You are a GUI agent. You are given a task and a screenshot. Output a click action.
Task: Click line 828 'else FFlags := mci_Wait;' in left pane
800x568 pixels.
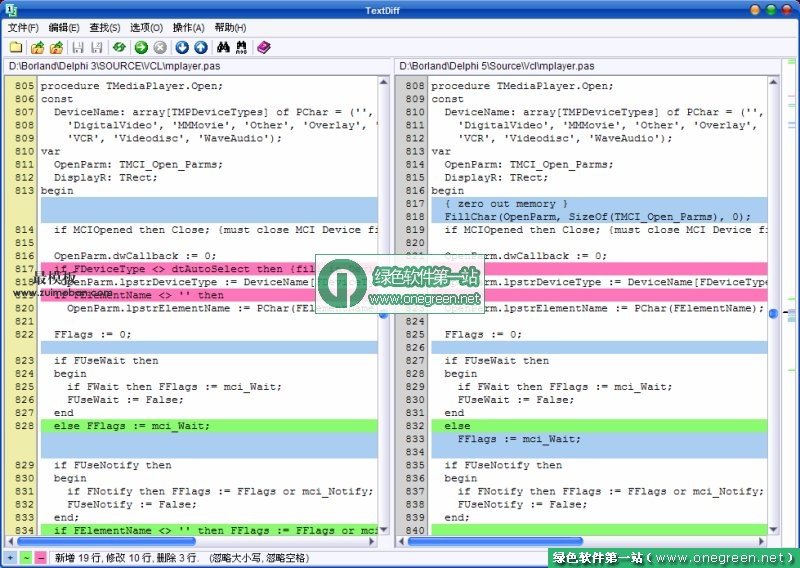click(132, 426)
